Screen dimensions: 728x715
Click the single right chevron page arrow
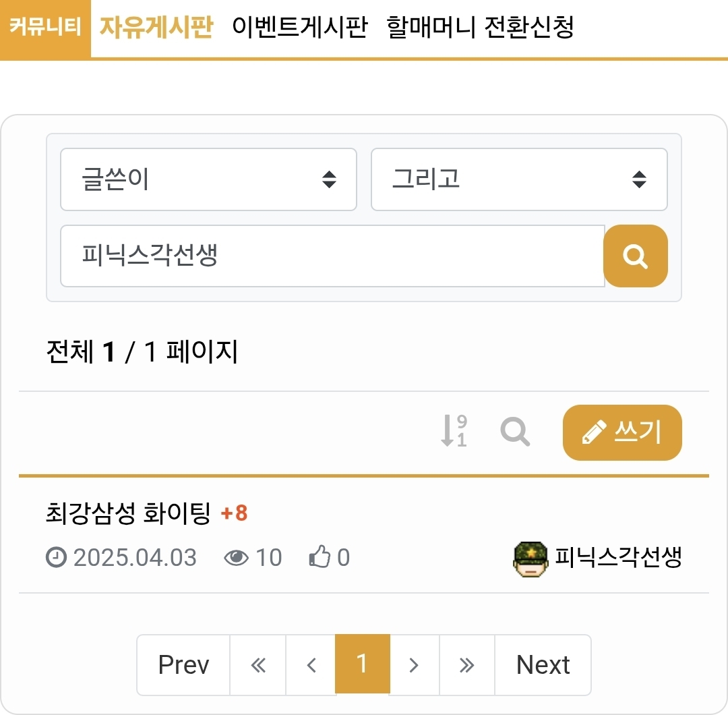[414, 665]
